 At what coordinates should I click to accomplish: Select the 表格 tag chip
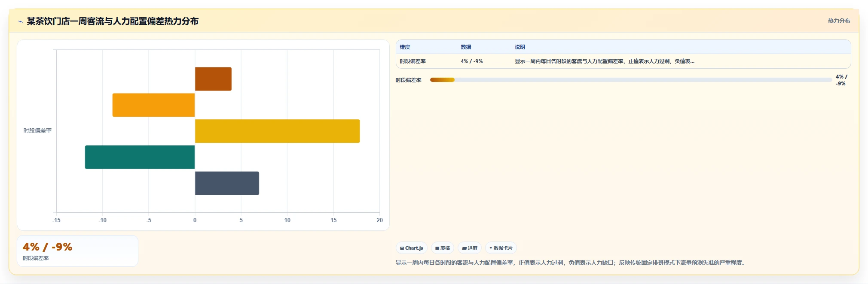pyautogui.click(x=443, y=248)
